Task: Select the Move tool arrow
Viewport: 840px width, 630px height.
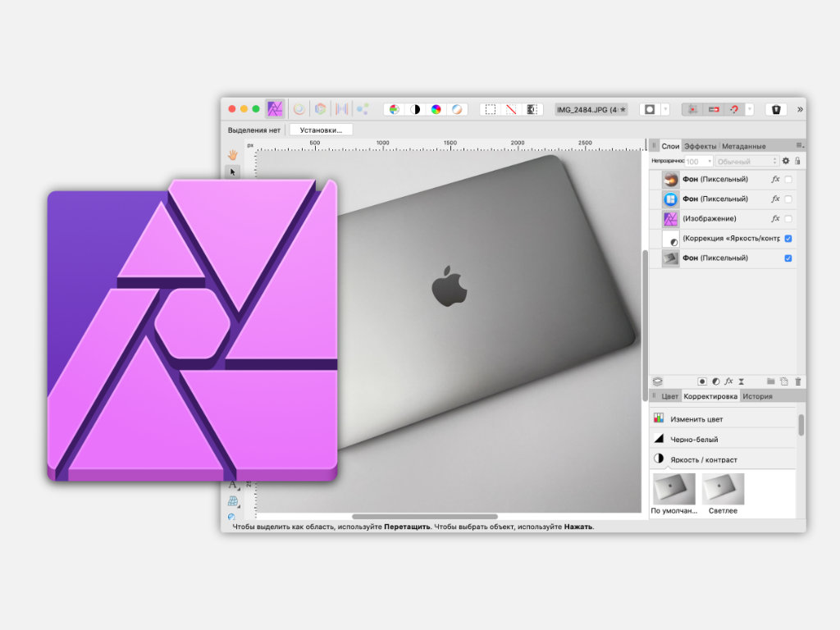Action: (x=232, y=172)
